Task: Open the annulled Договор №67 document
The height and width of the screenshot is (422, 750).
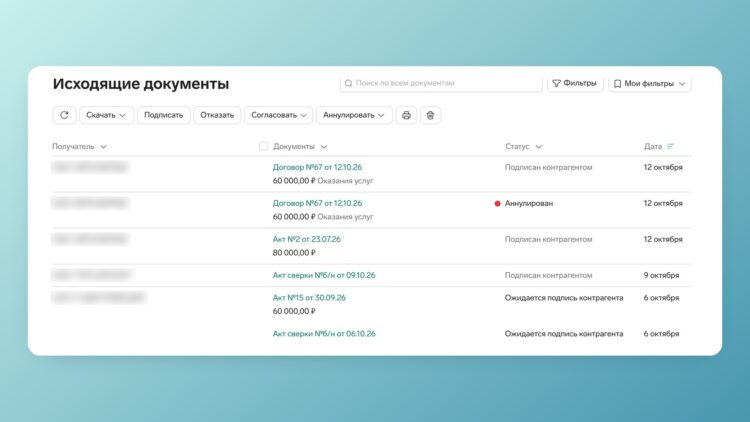Action: click(x=317, y=203)
